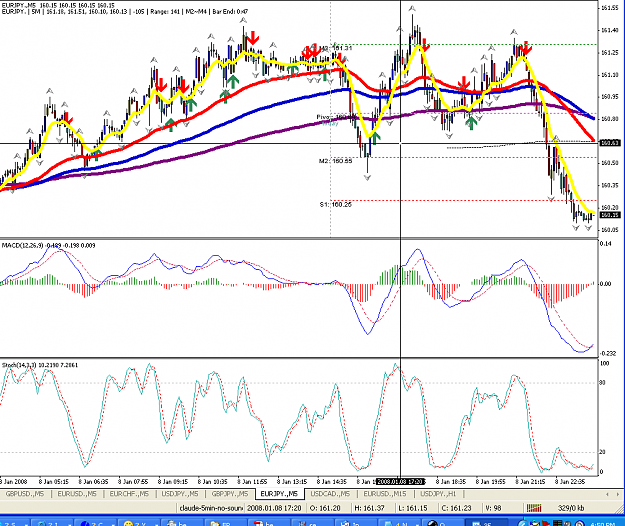This screenshot has height=526, width=625.
Task: Click the 160.05 price scale value
Action: 610,230
